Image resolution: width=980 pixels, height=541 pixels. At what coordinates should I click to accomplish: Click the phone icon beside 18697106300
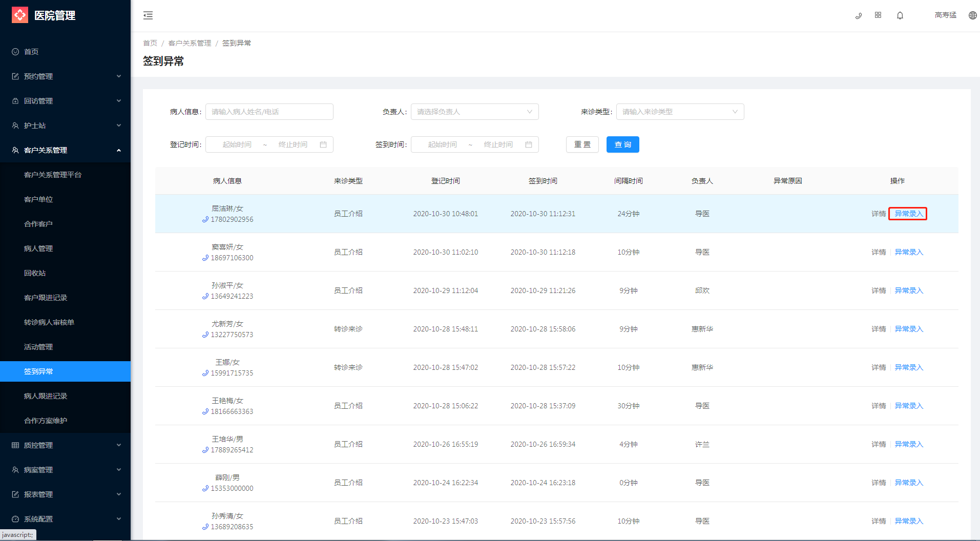tap(205, 258)
